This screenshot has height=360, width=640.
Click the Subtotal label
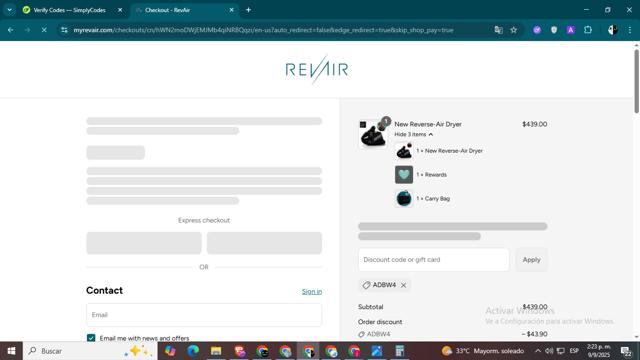pos(370,307)
